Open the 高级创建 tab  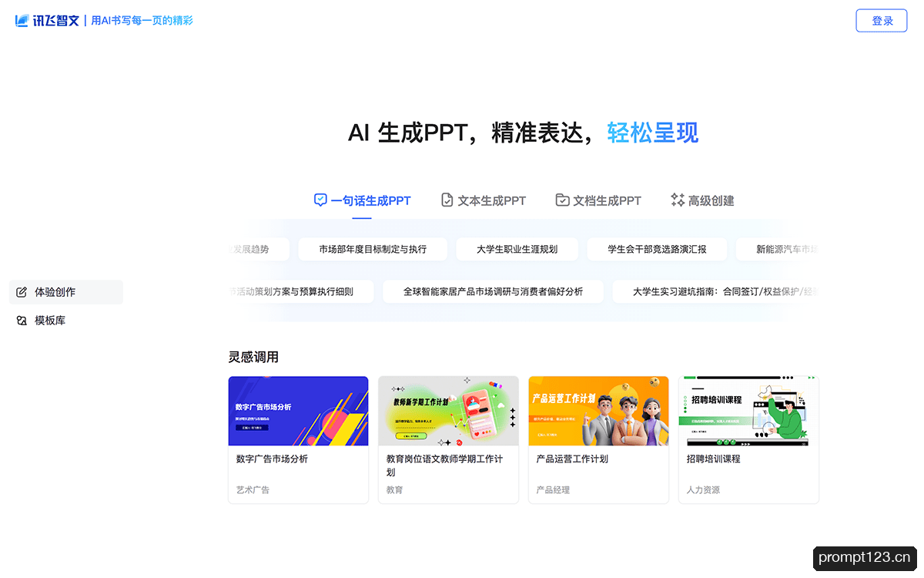(x=702, y=200)
